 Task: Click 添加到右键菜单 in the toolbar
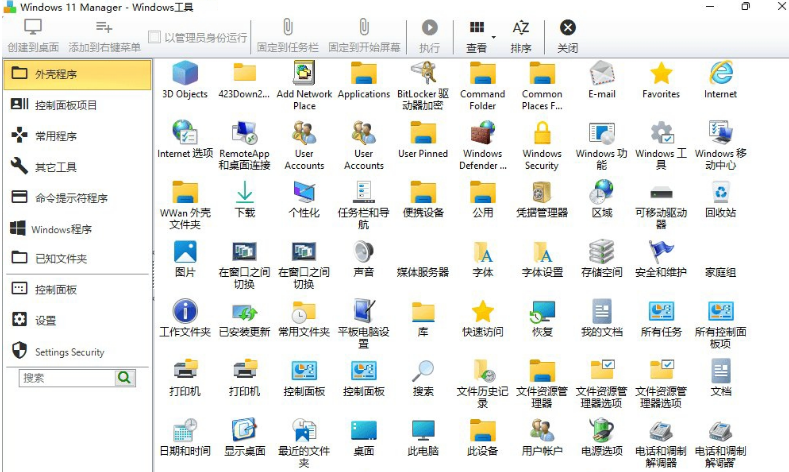(104, 36)
